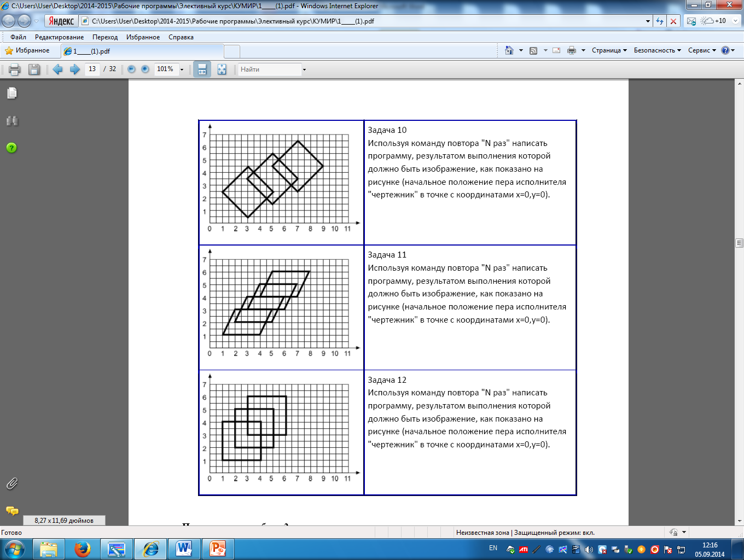Save a copy with the floppy disk icon
The height and width of the screenshot is (560, 744).
click(34, 69)
